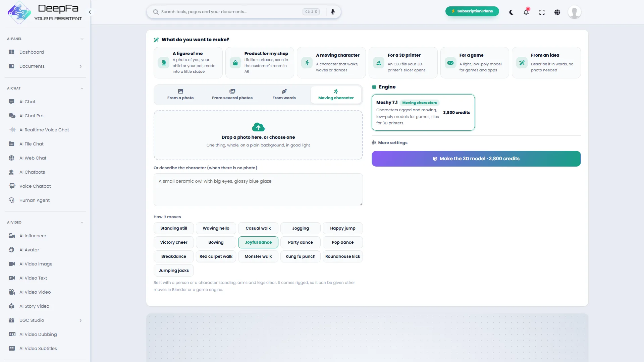Collapse the AI PANEL section
Screen dimensions: 644x362
82,39
